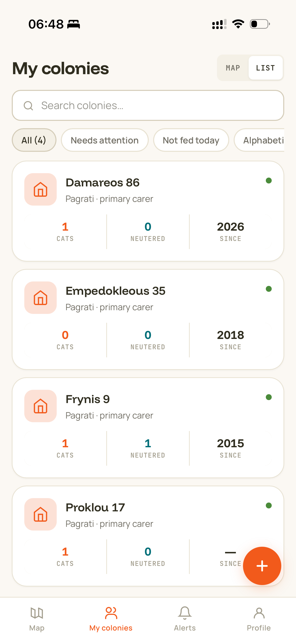Open Alerts bell icon
Viewport: 296px width, 644px height.
(x=185, y=613)
